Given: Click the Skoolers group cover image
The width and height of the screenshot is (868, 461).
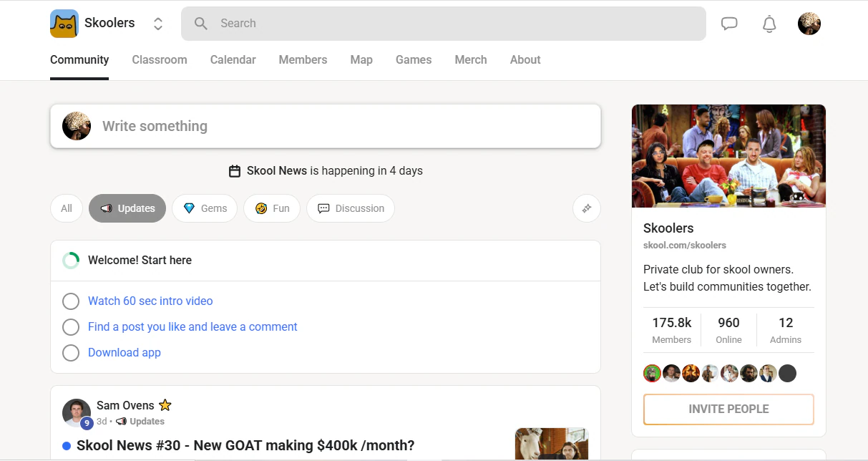Looking at the screenshot, I should pyautogui.click(x=728, y=156).
